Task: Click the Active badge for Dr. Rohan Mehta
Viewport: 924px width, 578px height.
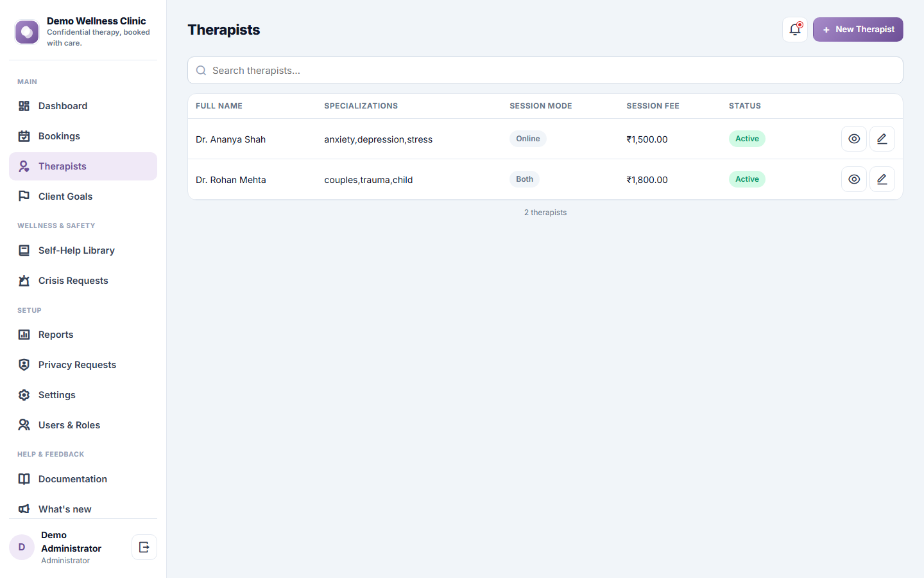Action: click(x=747, y=179)
